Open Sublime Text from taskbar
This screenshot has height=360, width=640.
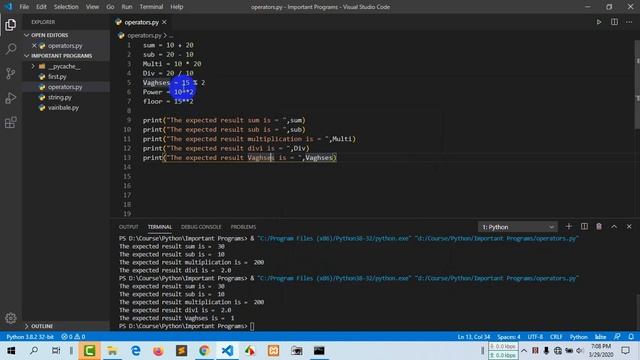coord(181,351)
